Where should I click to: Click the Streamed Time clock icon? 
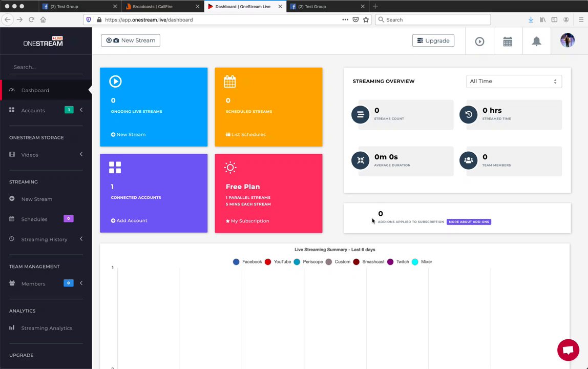[x=468, y=114]
